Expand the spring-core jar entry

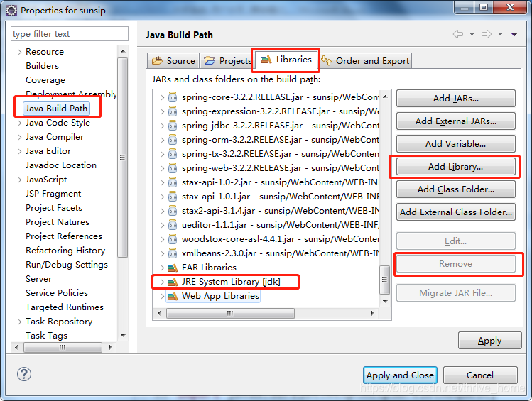click(162, 97)
